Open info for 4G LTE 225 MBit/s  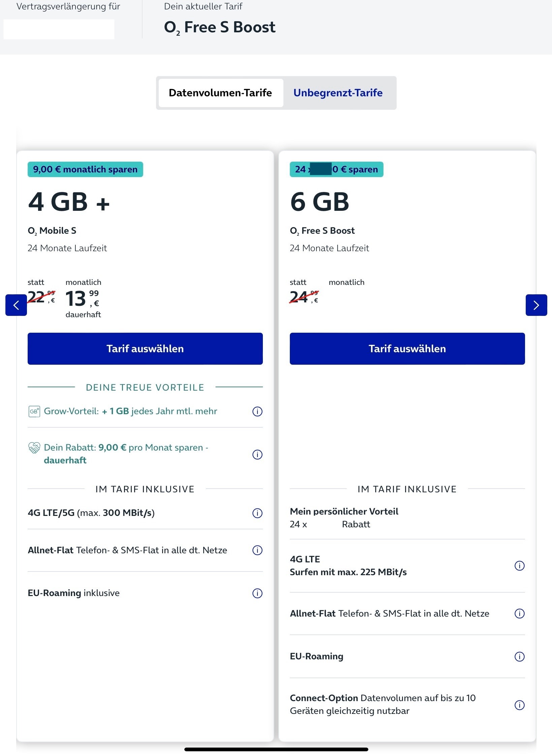coord(519,565)
